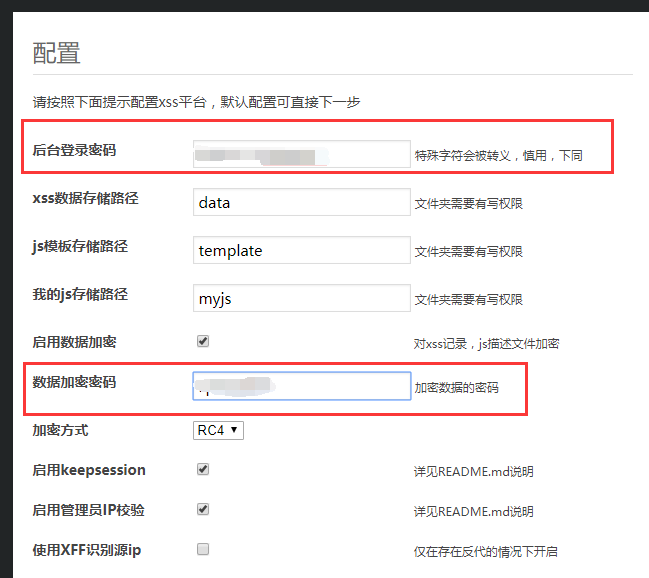Click the hint text 特殊字符会被转义，慎用，下同
This screenshot has width=649, height=578.
[498, 156]
